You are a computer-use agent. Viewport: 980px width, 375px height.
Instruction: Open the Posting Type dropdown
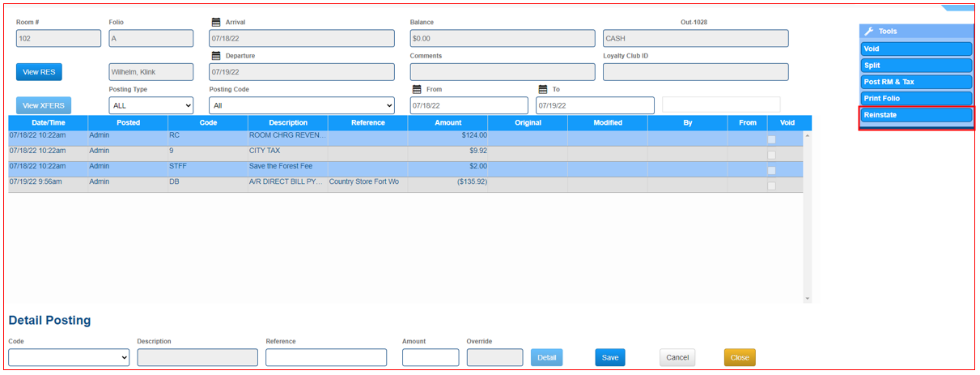point(151,105)
